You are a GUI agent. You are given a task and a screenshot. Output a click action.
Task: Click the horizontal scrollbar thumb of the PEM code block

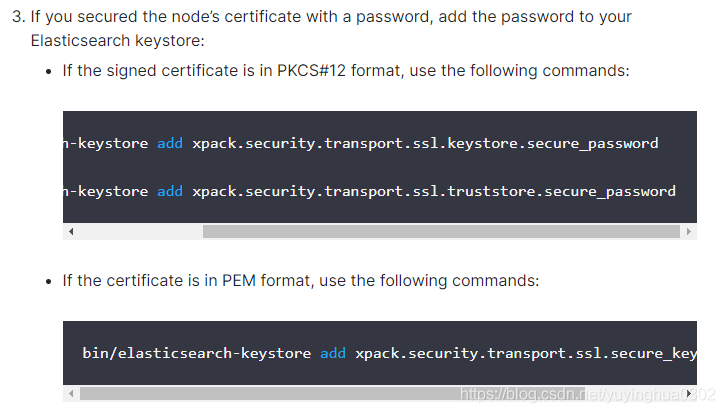332,394
